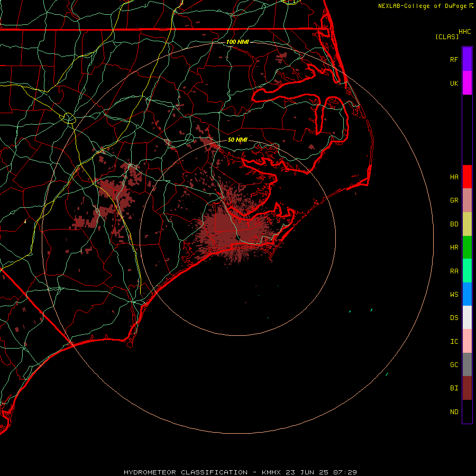Click the 23 JUN 25 date text
This screenshot has height=476, width=476.
tap(307, 472)
